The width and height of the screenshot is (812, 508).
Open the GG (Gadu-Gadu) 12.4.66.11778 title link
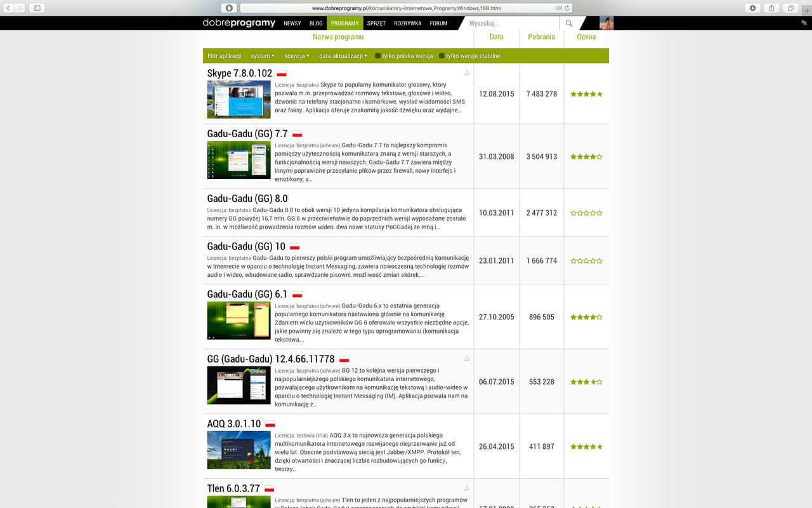coord(271,359)
